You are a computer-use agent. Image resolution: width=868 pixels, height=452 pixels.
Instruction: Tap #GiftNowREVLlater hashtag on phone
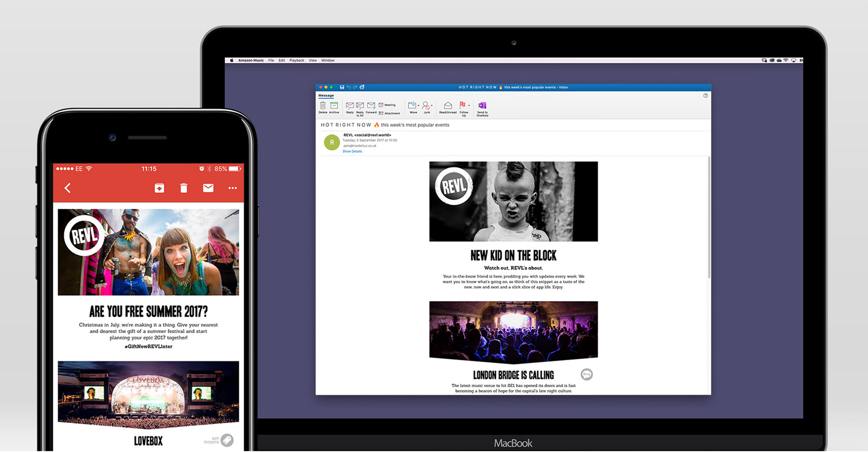pos(148,347)
